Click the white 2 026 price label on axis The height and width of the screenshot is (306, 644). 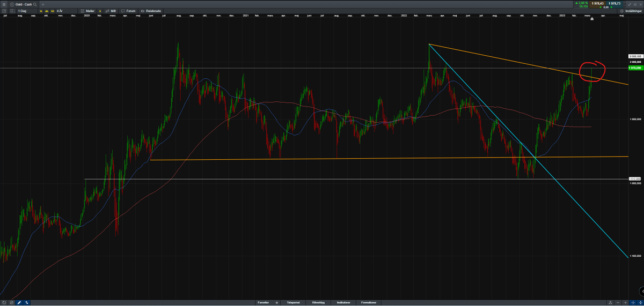(636, 56)
